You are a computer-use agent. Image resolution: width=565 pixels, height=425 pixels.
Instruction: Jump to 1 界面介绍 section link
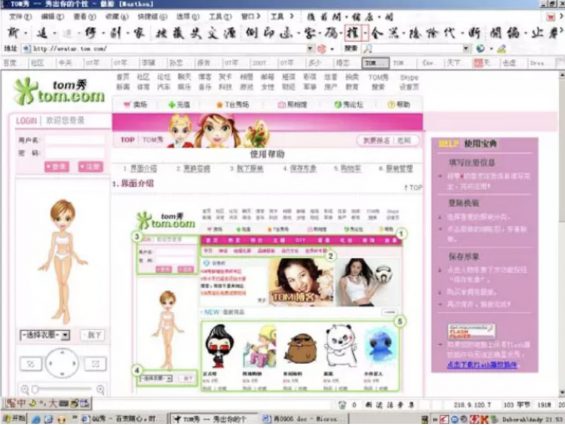(140, 168)
